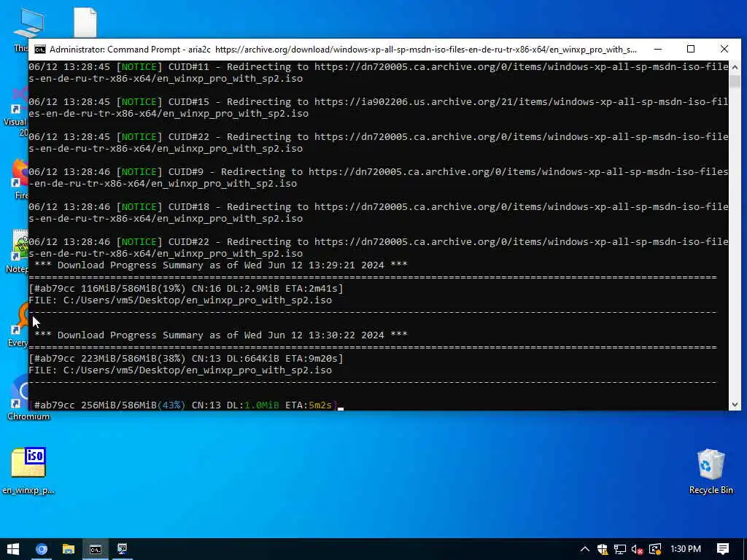Screen dimensions: 747x560
Task: Click the CUID#15 ia902206 redirect line
Action: pyautogui.click(x=379, y=108)
